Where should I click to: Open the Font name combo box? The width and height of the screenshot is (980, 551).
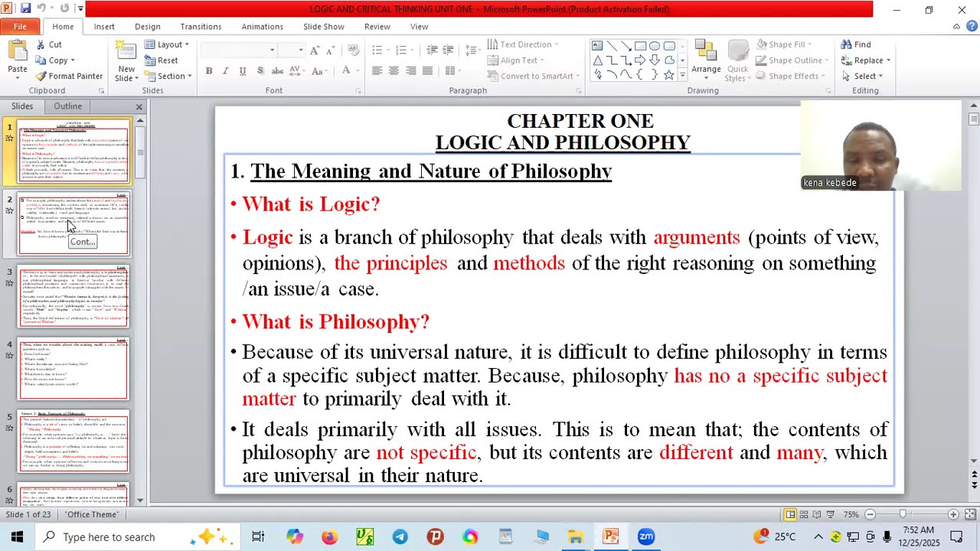point(238,50)
